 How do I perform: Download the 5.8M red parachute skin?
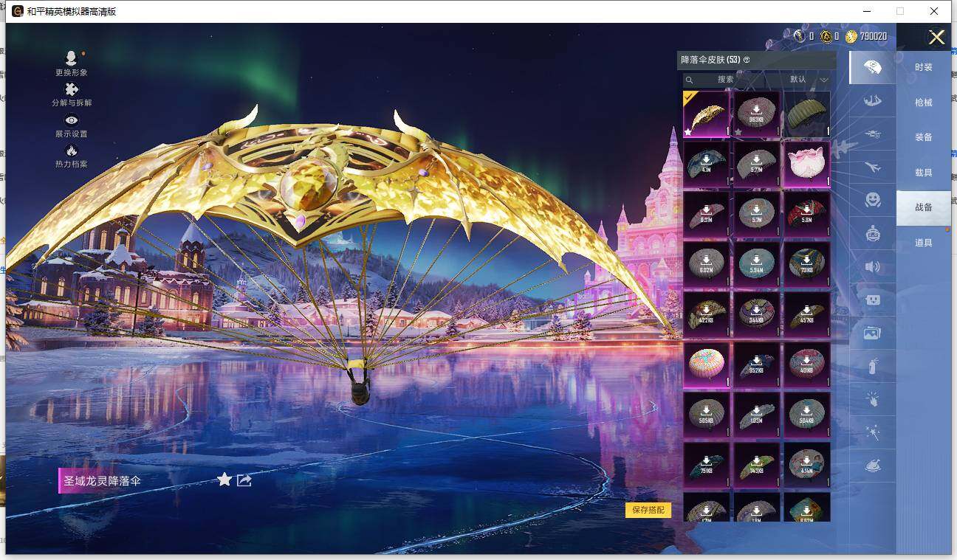click(x=806, y=214)
